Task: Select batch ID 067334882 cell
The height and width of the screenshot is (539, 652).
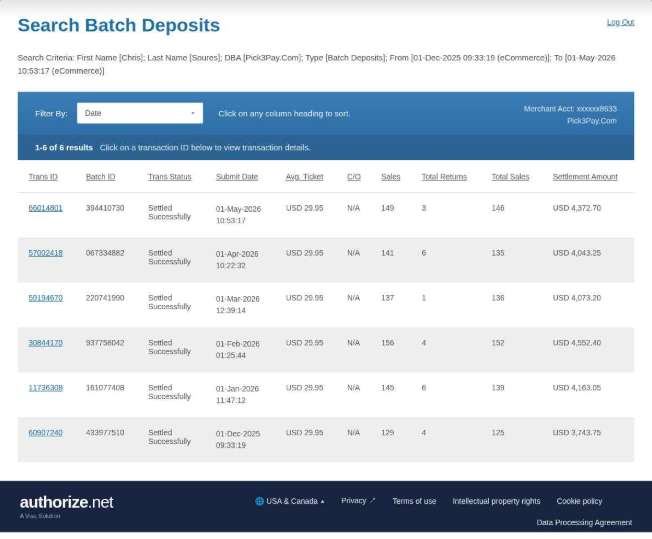Action: (x=105, y=253)
